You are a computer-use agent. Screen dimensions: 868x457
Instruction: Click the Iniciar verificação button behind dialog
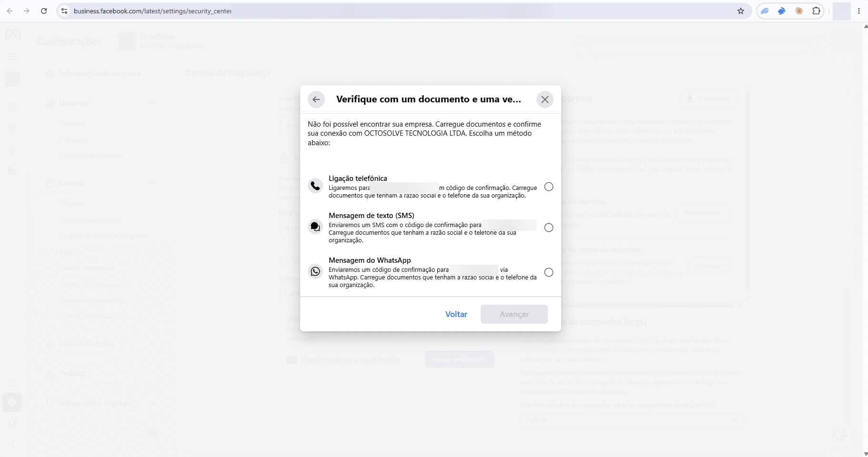tap(459, 359)
